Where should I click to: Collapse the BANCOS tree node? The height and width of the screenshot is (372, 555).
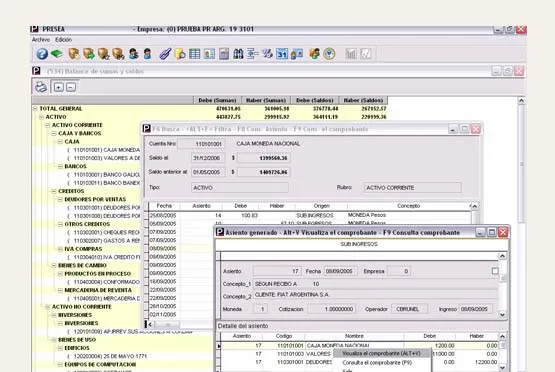pyautogui.click(x=60, y=166)
